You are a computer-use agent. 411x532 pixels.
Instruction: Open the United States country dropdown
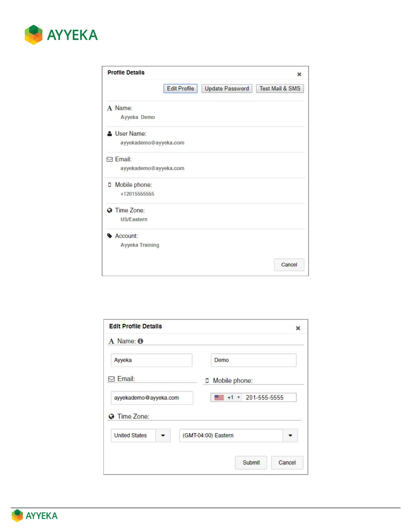pyautogui.click(x=163, y=435)
